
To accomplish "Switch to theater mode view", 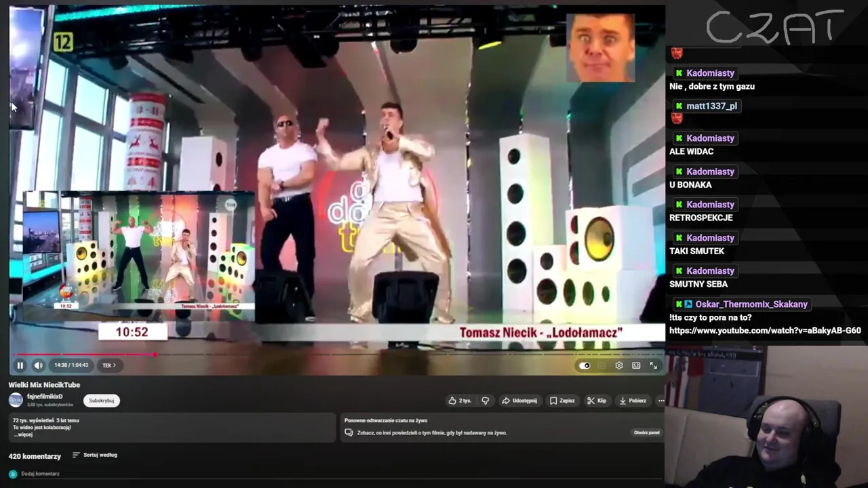I will pyautogui.click(x=636, y=365).
